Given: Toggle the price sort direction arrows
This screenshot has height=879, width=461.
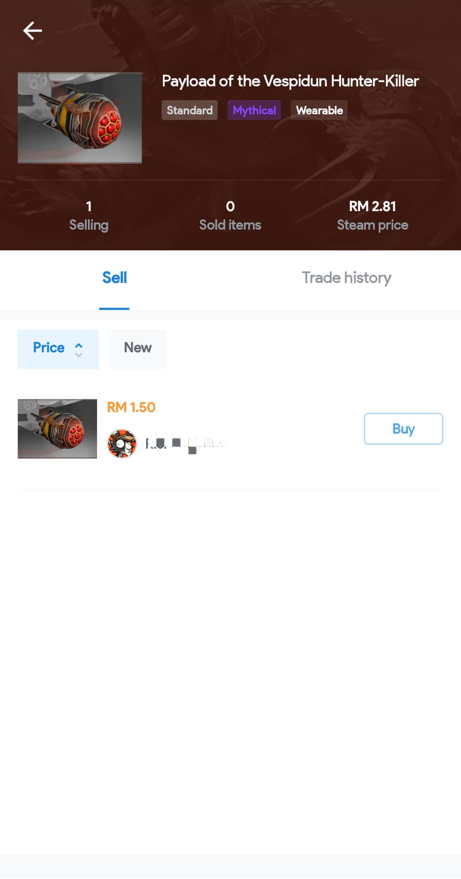Looking at the screenshot, I should (79, 350).
